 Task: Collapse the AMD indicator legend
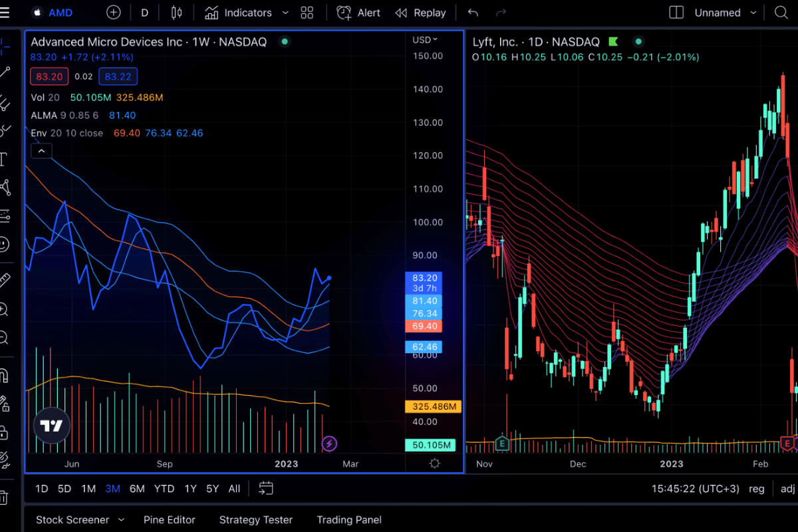(41, 152)
